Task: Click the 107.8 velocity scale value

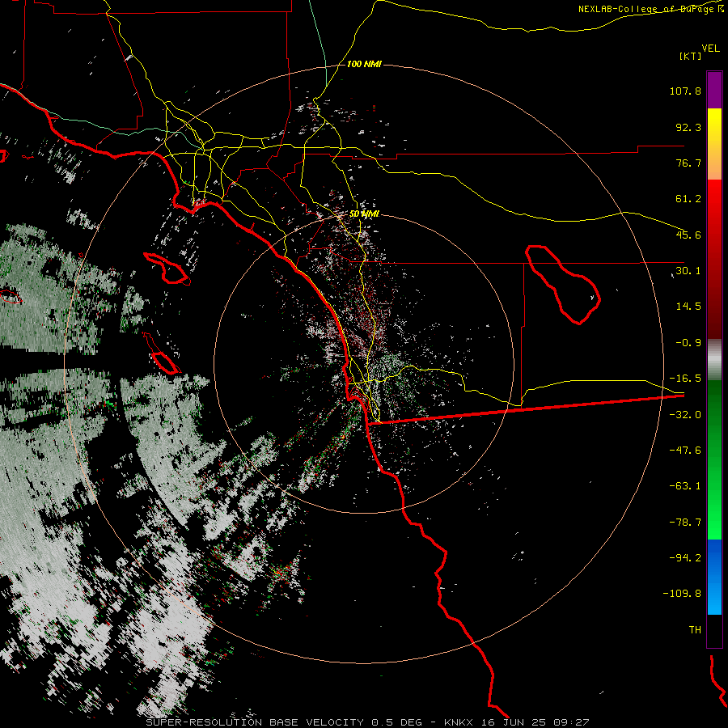Action: coord(685,91)
